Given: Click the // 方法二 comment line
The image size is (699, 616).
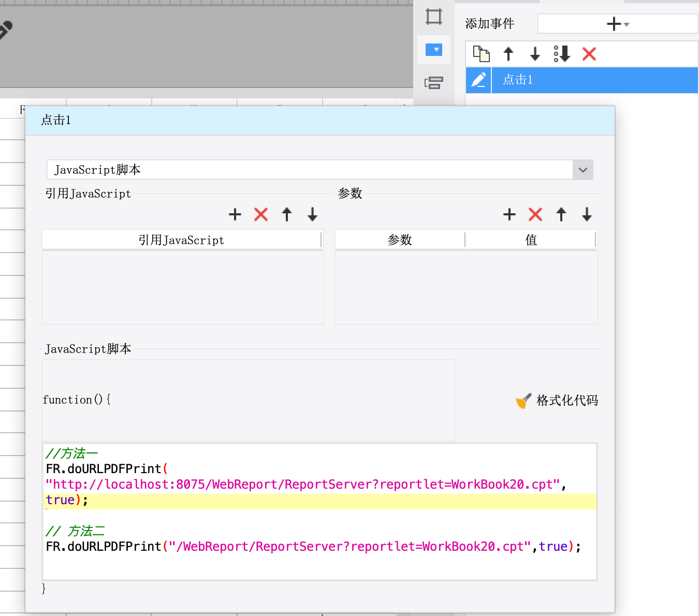Looking at the screenshot, I should coord(75,532).
